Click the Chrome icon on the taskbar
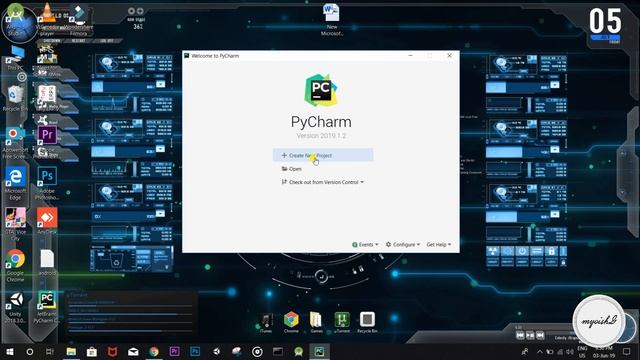The width and height of the screenshot is (640, 360). [x=154, y=351]
